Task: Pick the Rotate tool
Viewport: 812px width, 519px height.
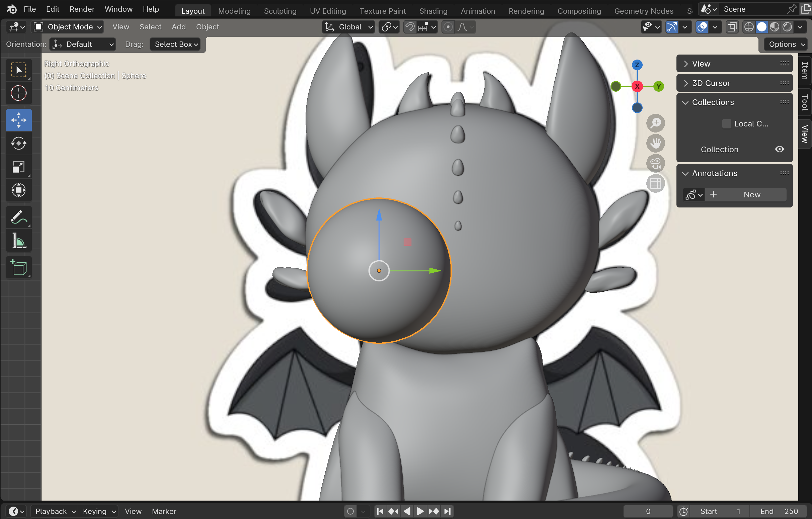Action: (x=19, y=143)
